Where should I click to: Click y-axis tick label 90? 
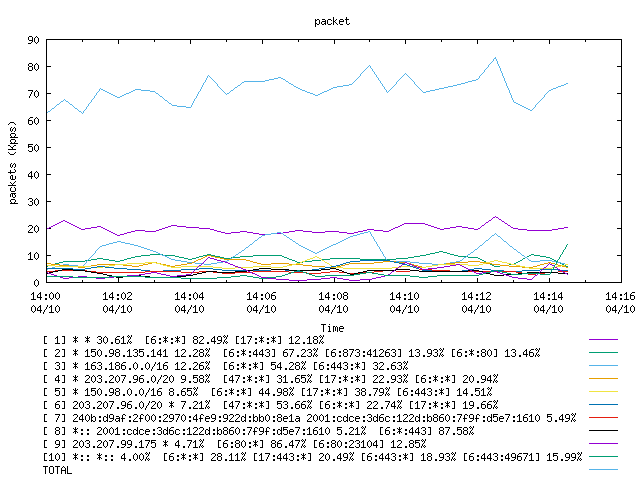point(33,40)
